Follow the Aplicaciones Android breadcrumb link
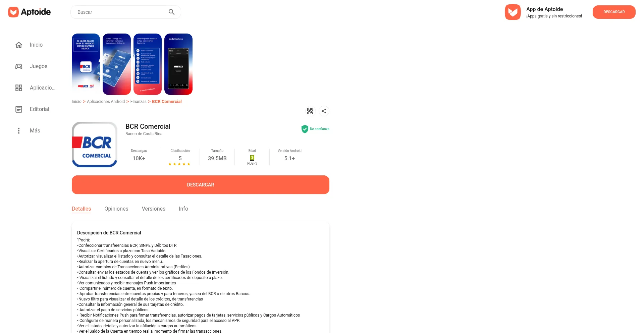The height and width of the screenshot is (333, 644). (106, 102)
